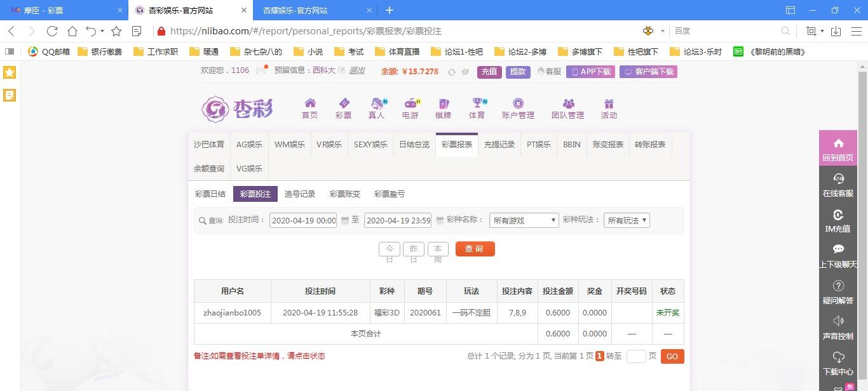Image resolution: width=868 pixels, height=391 pixels.
Task: Open the 所有游戏 game type dropdown
Action: pyautogui.click(x=523, y=220)
